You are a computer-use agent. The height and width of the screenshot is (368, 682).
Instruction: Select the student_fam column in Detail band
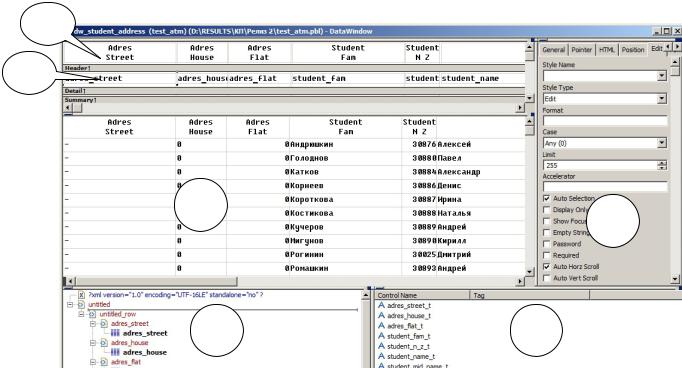pyautogui.click(x=348, y=78)
